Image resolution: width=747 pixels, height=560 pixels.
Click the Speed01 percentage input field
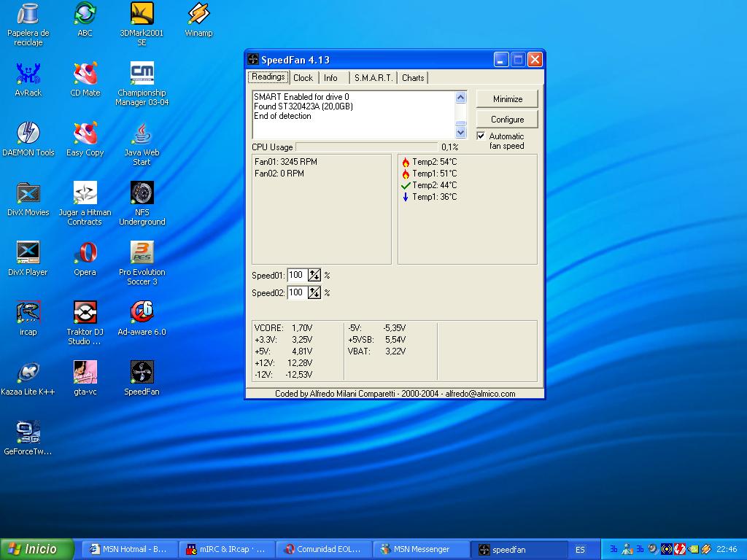click(296, 276)
